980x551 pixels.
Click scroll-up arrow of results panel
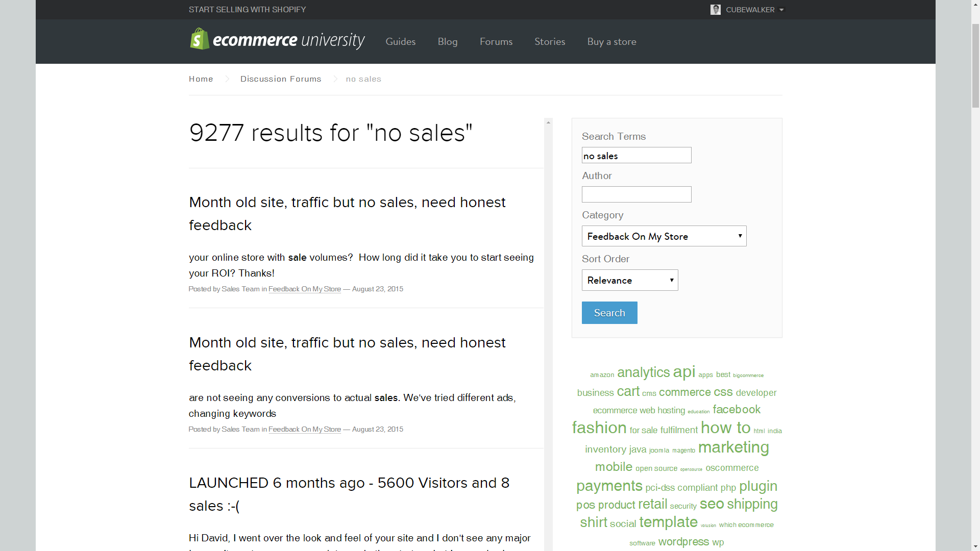pyautogui.click(x=548, y=122)
